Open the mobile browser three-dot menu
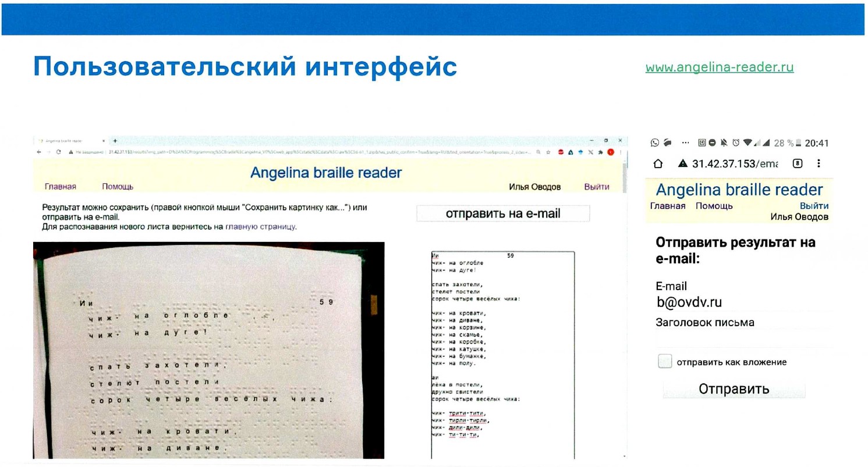The image size is (868, 467). 819,164
